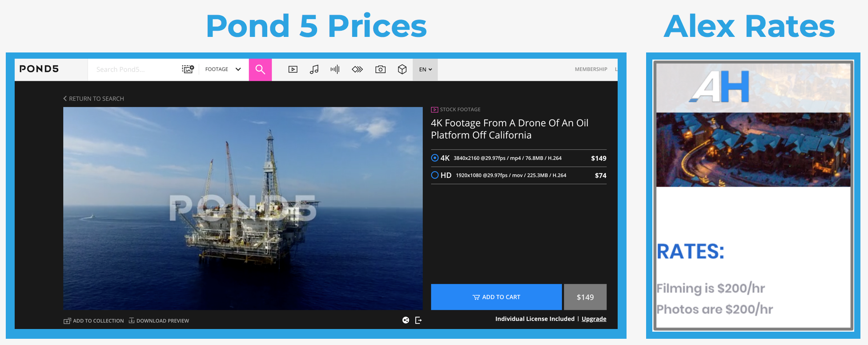
Task: Click the pink magnifier search button
Action: [260, 69]
